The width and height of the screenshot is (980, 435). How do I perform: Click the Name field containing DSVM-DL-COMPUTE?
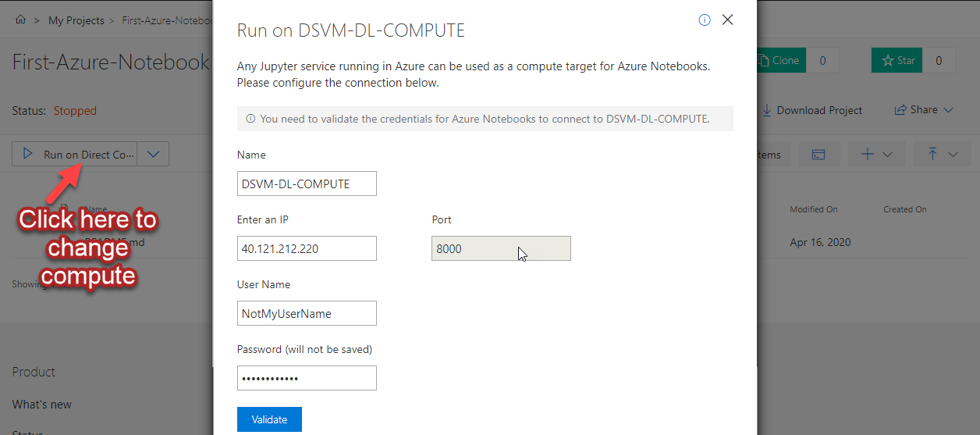[307, 184]
